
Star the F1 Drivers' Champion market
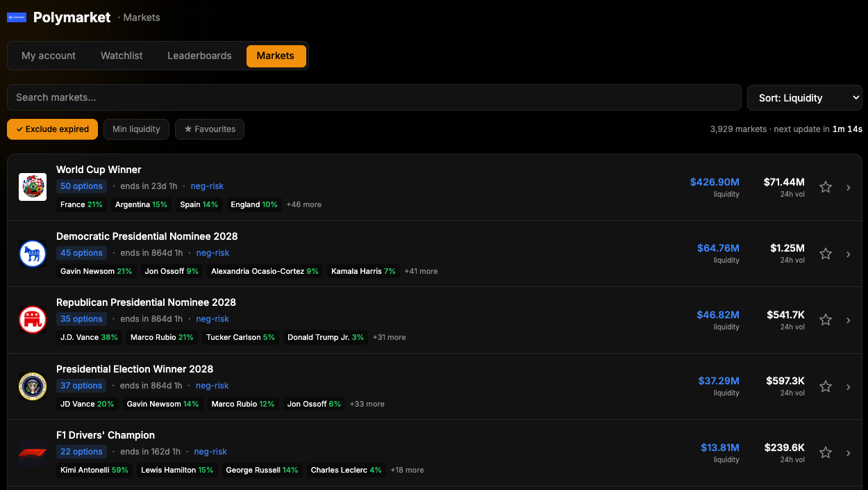coord(826,452)
